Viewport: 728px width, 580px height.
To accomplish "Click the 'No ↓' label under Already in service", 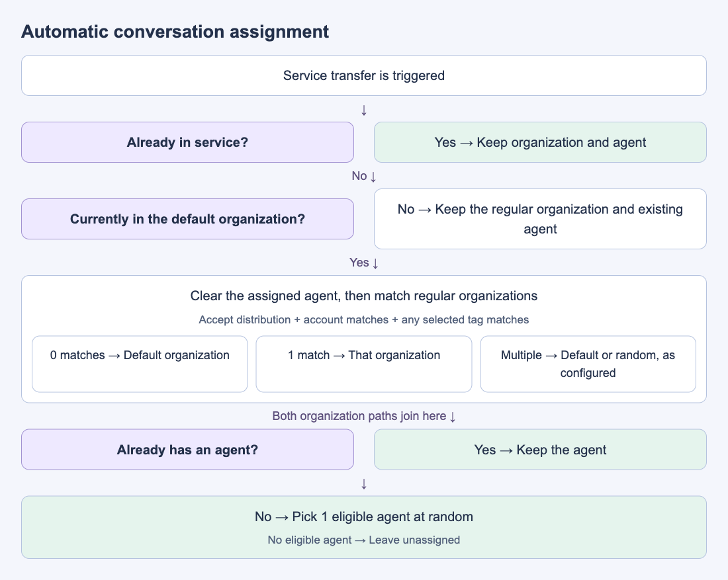I will 364,176.
